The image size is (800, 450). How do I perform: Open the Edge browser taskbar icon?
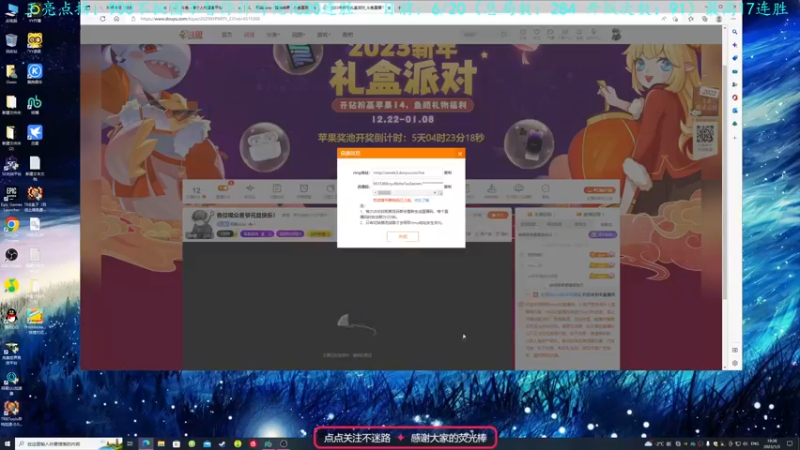click(146, 444)
